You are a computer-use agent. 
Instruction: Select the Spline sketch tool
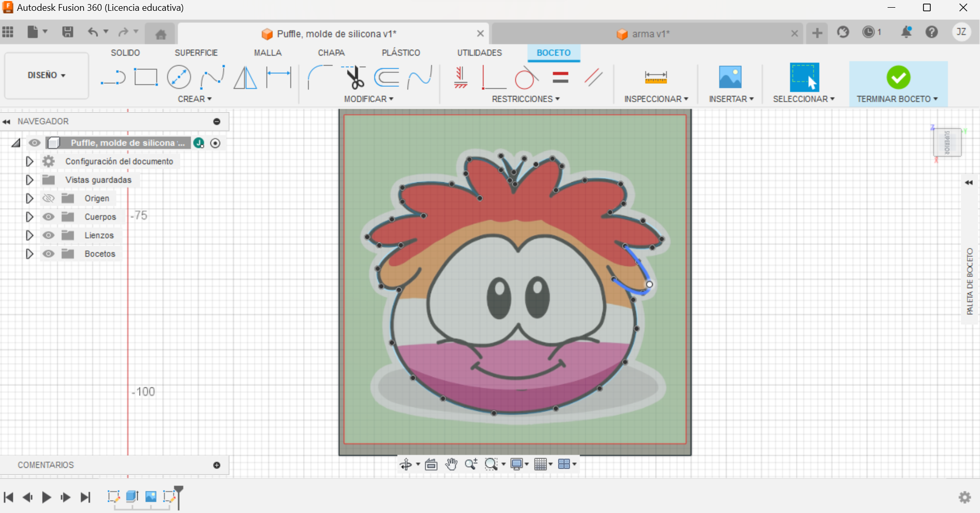213,78
